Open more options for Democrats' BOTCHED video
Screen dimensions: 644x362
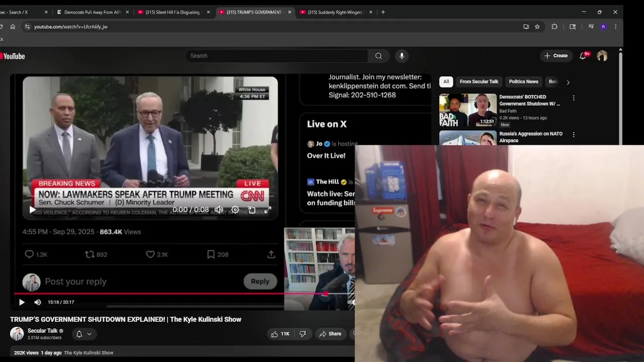point(574,98)
